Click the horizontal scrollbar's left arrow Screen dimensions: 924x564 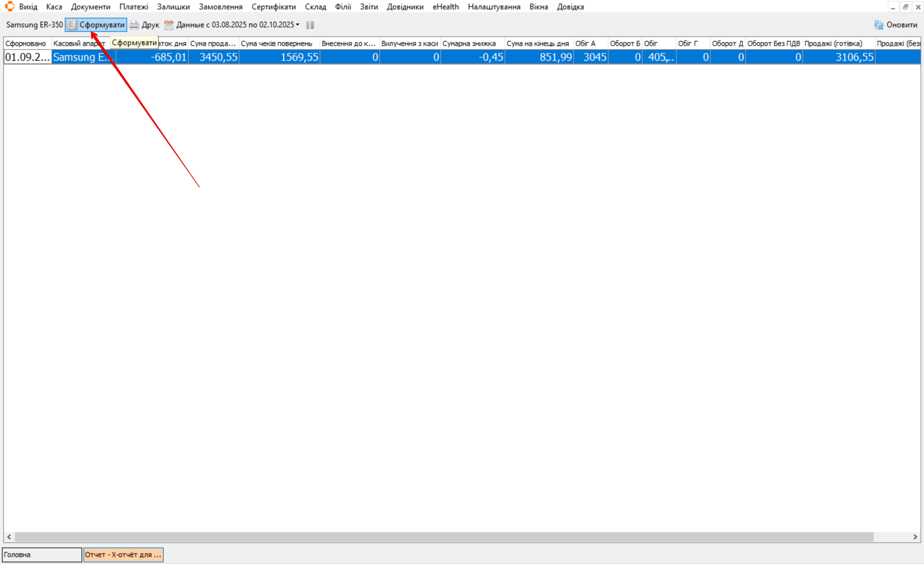tap(9, 537)
